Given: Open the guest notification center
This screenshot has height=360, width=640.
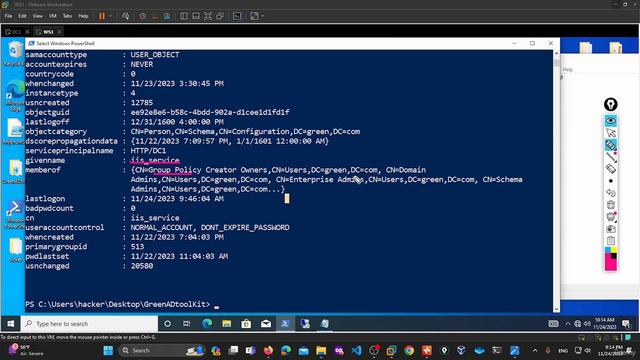Looking at the screenshot, I should click(626, 324).
